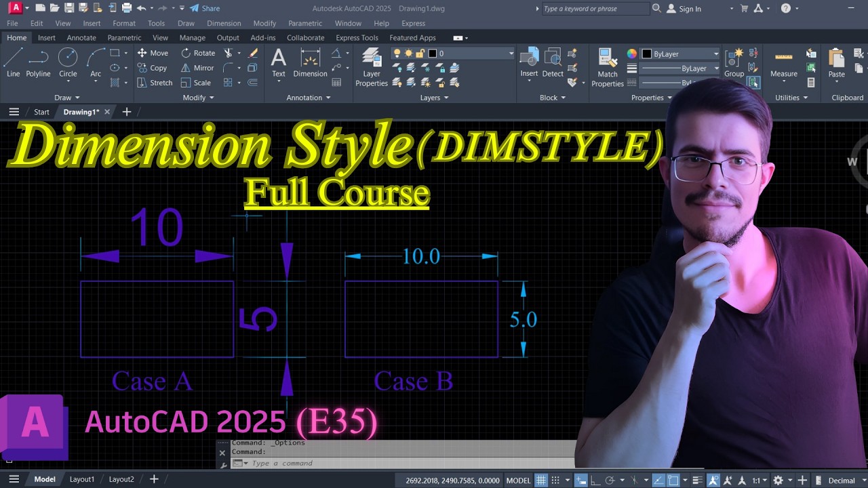Image resolution: width=868 pixels, height=488 pixels.
Task: Toggle polar tracking in status bar
Action: [610, 480]
